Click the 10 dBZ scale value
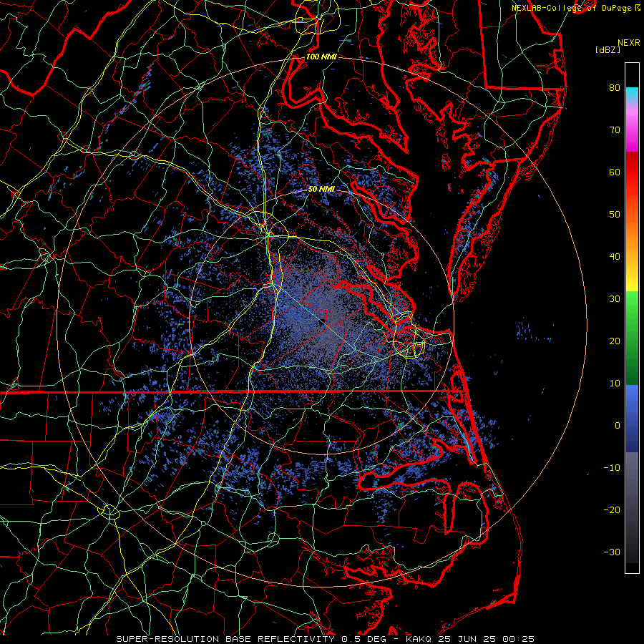644x644 pixels. point(615,384)
